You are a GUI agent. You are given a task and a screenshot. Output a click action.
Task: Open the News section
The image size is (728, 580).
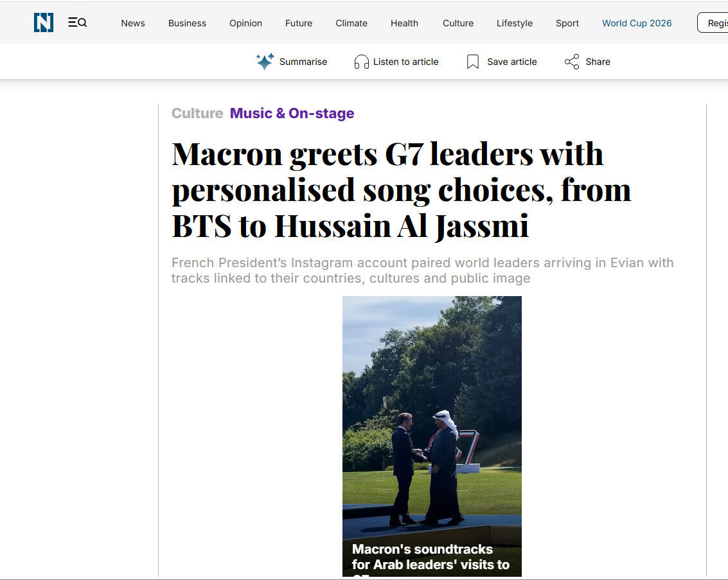coord(133,23)
